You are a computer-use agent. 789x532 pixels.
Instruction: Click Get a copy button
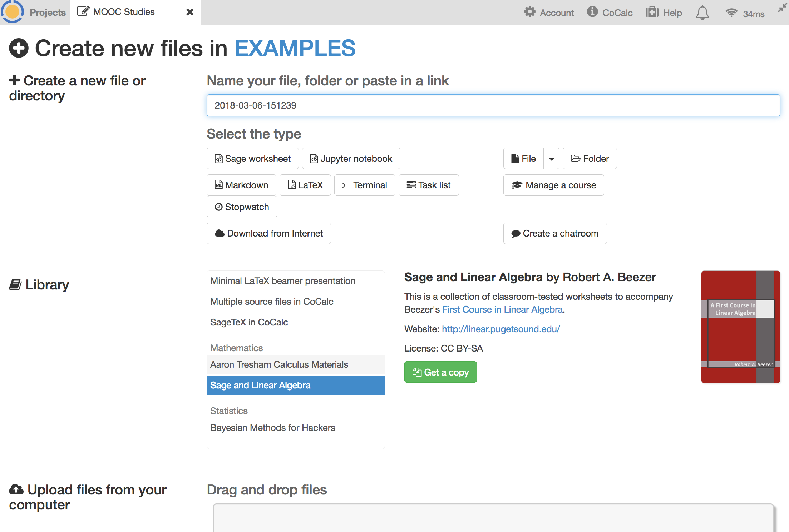[x=440, y=372]
